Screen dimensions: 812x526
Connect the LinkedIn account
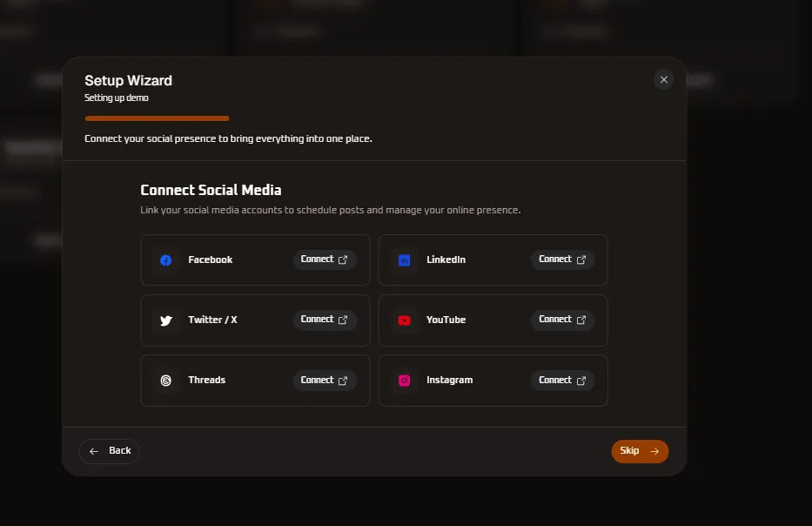562,260
